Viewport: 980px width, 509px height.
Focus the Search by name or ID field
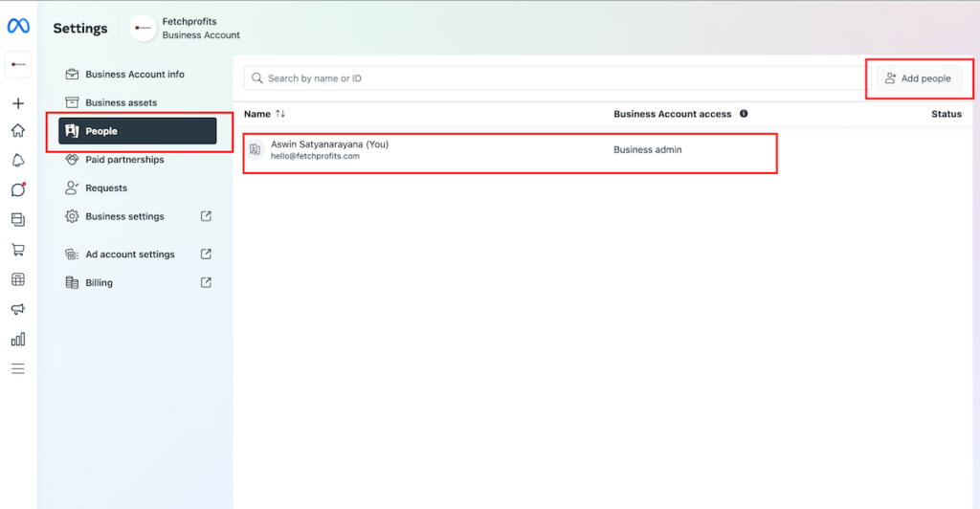[x=554, y=78]
